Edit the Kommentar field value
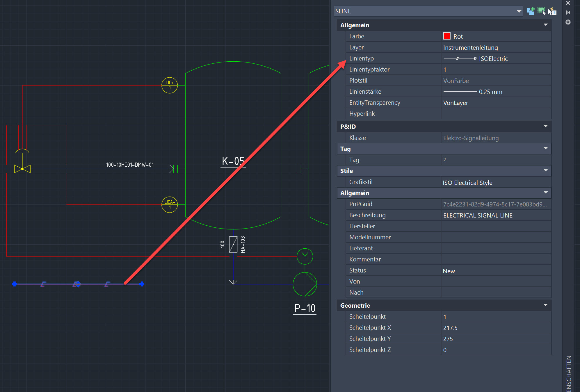The width and height of the screenshot is (580, 392). [x=494, y=259]
